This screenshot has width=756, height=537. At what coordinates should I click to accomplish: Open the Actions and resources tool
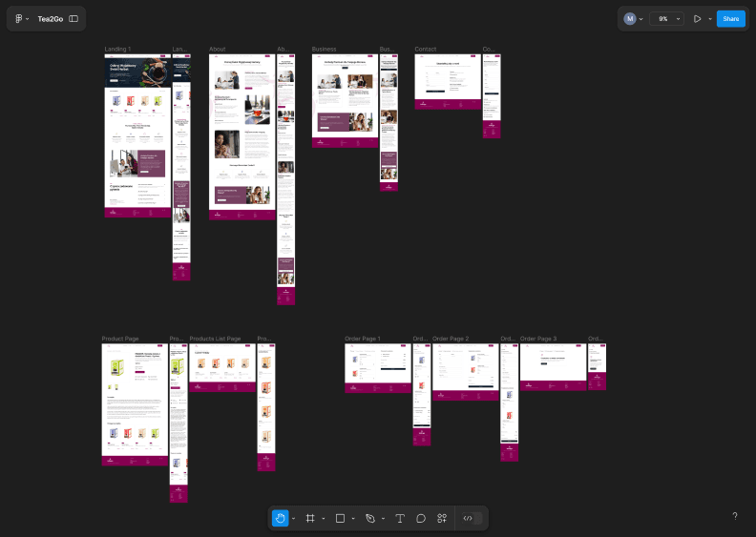coord(442,518)
